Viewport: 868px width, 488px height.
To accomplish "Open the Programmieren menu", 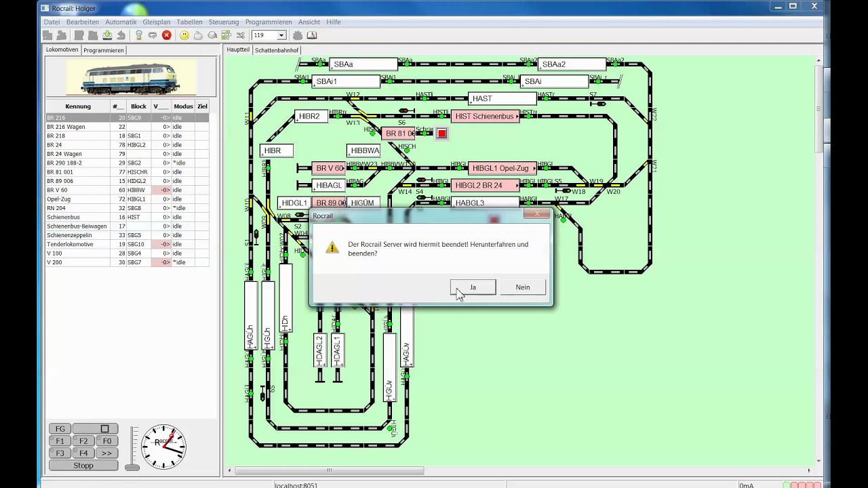I will (x=269, y=22).
